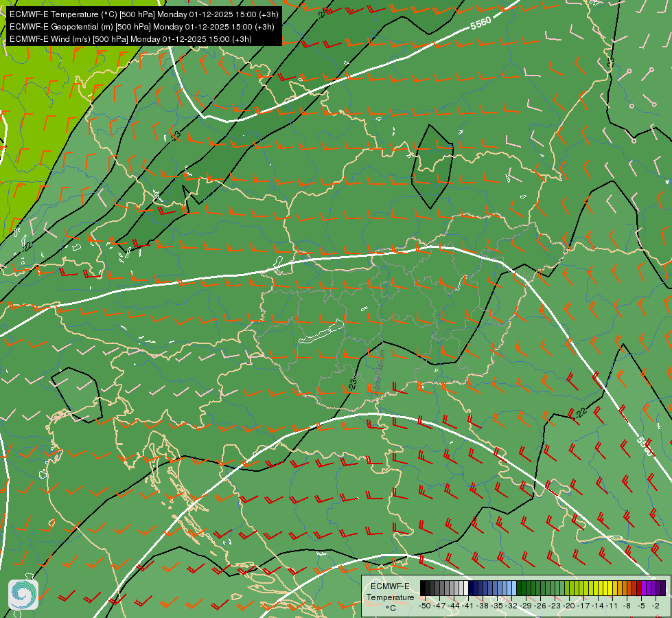Pick the darkest purple swatch at the scale end
672x618 pixels.
coord(664,588)
